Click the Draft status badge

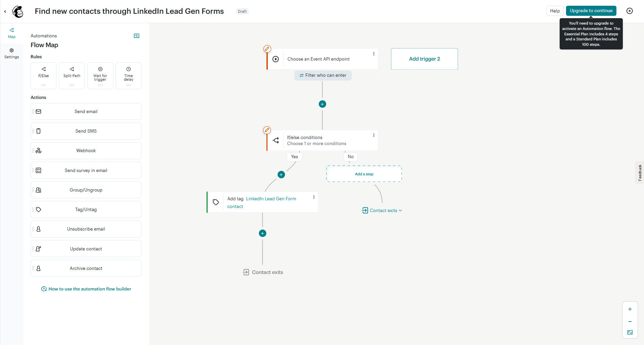pyautogui.click(x=242, y=11)
